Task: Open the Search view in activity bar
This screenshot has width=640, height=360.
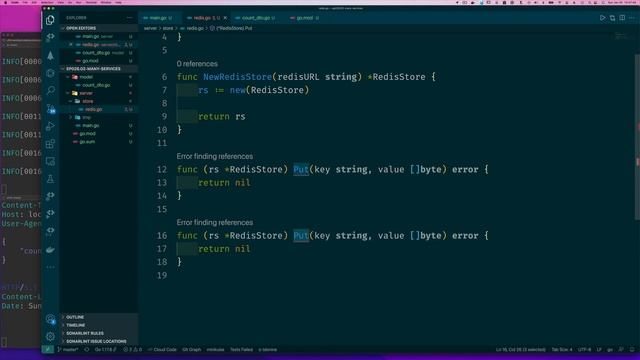Action: tap(50, 90)
